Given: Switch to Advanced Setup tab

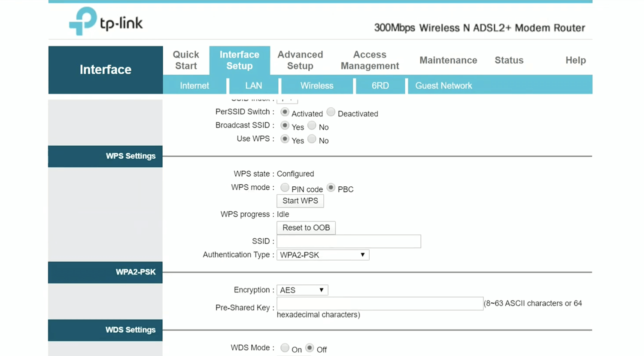Looking at the screenshot, I should 300,60.
